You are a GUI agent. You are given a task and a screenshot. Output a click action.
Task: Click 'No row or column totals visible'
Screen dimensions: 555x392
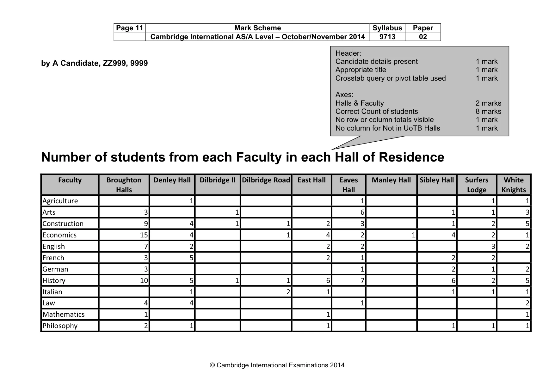tap(385, 119)
